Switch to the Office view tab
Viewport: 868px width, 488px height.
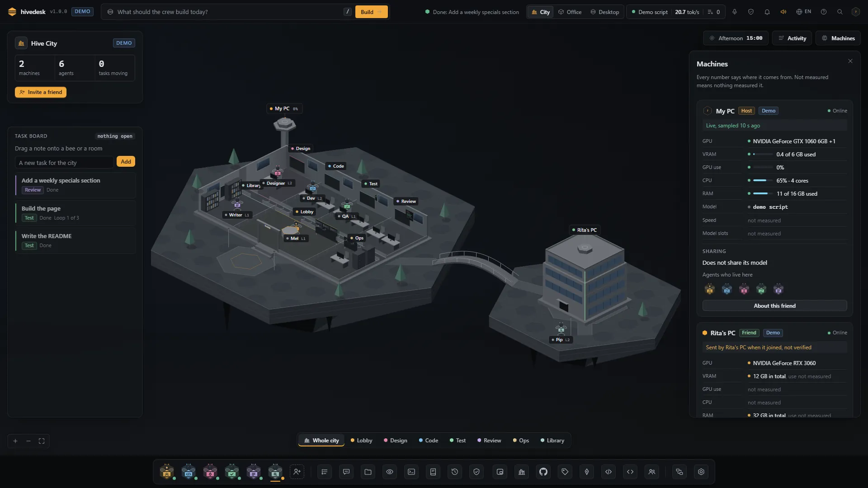pyautogui.click(x=570, y=12)
